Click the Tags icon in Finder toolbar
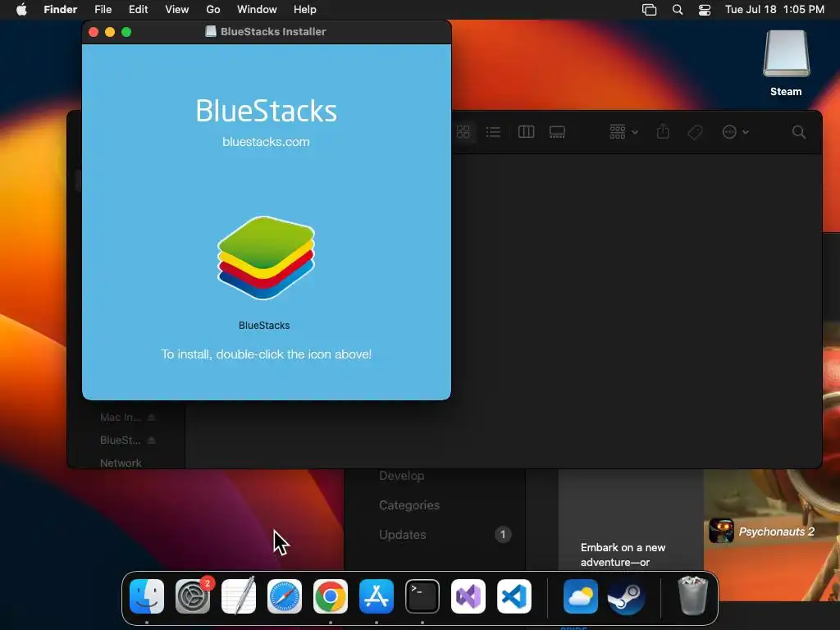 [695, 132]
